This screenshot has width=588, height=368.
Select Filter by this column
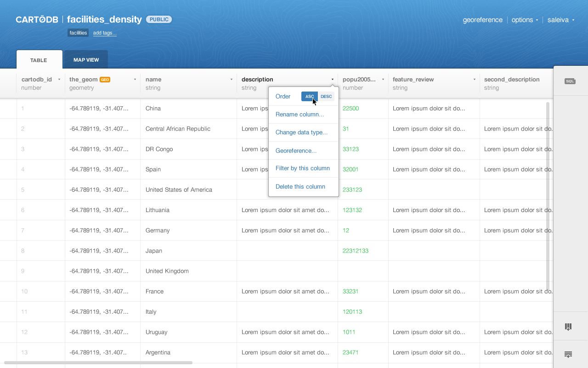[x=303, y=168]
